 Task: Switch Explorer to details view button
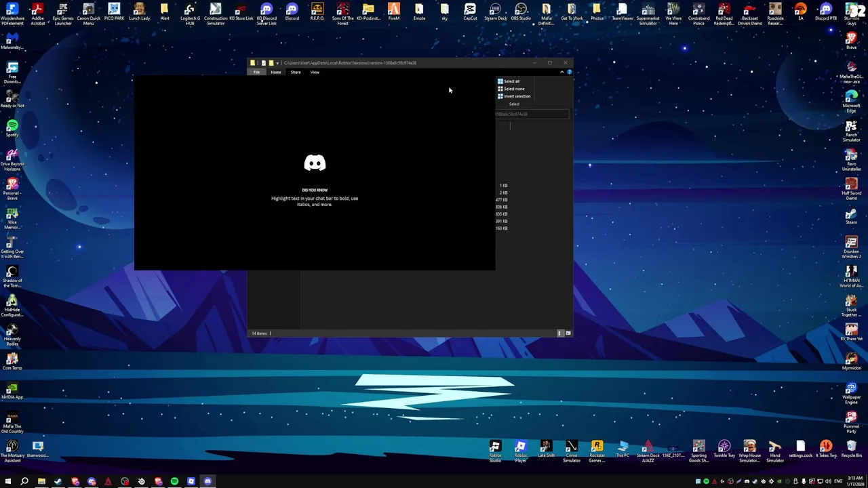point(560,333)
